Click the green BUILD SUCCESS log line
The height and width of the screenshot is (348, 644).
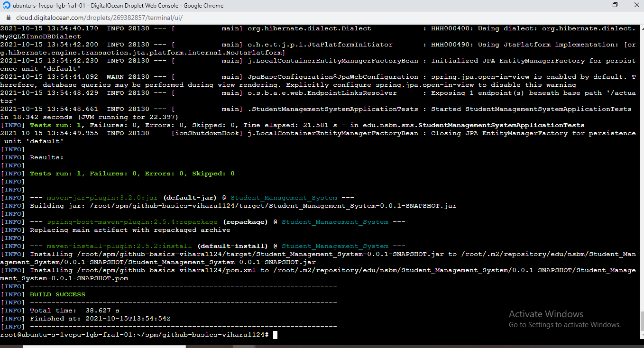pos(56,294)
